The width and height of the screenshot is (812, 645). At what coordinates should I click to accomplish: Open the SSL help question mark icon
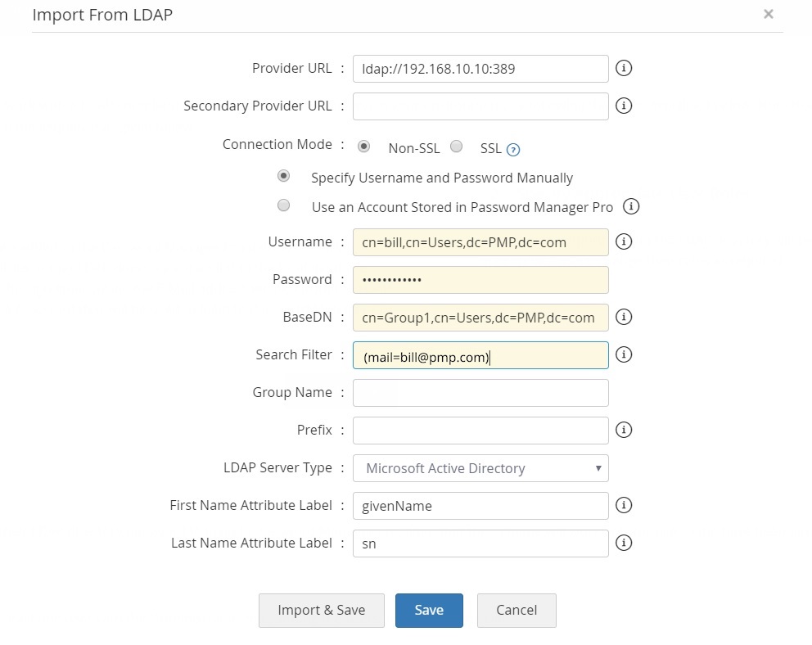(513, 149)
